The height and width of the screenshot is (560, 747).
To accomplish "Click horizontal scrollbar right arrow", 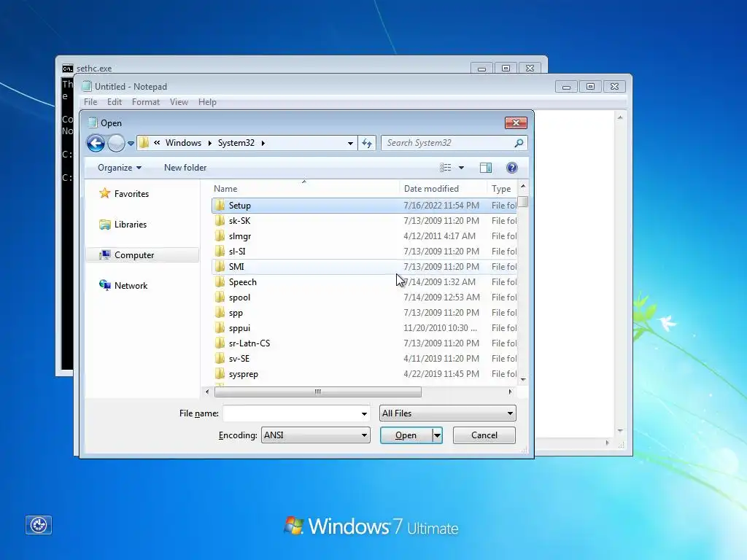I will (510, 392).
